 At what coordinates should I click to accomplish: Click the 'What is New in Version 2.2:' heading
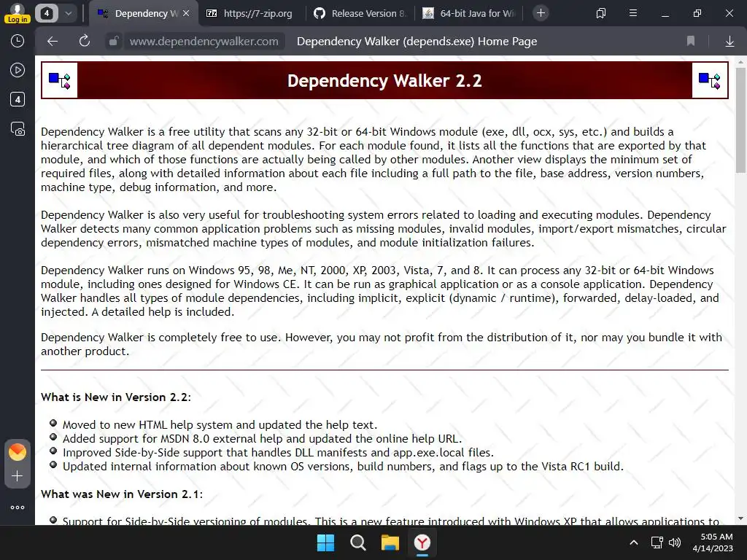[x=116, y=397]
